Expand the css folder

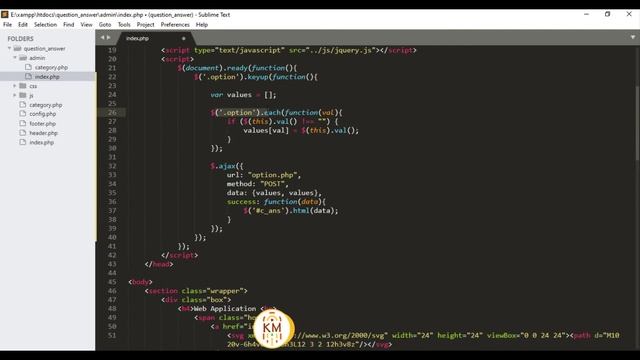click(15, 86)
